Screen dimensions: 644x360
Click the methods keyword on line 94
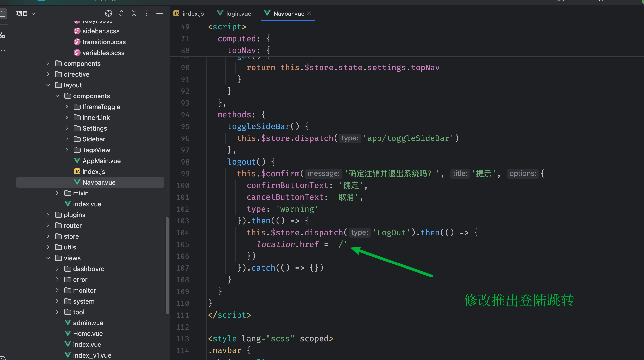coord(234,115)
